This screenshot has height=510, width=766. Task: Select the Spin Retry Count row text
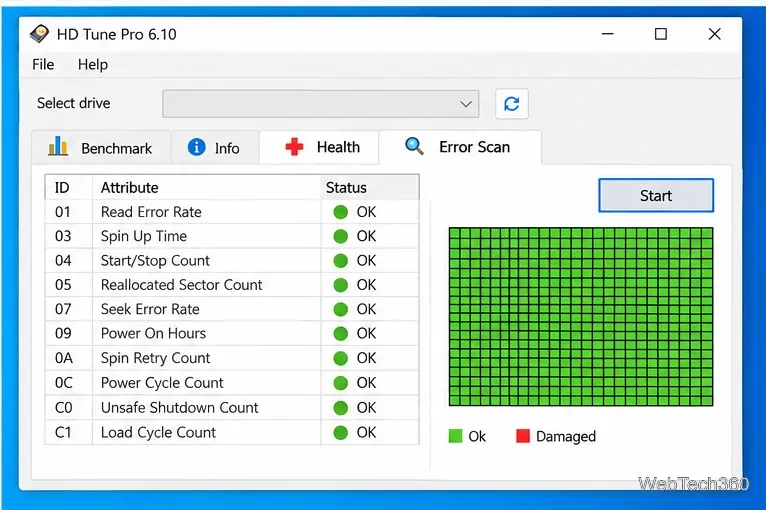click(155, 358)
